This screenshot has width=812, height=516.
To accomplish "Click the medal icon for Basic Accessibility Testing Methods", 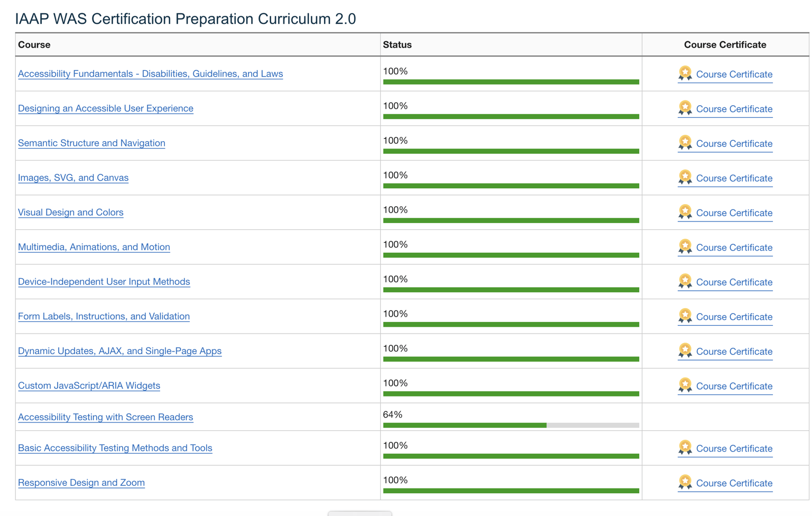I will (685, 448).
